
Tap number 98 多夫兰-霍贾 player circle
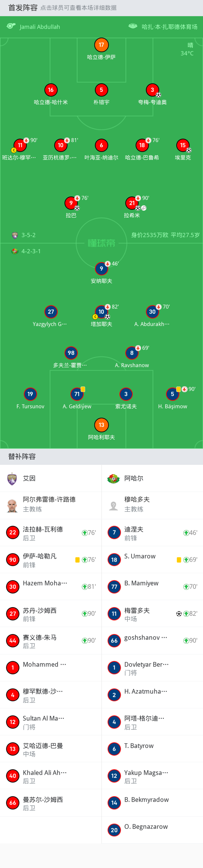pyautogui.click(x=71, y=353)
